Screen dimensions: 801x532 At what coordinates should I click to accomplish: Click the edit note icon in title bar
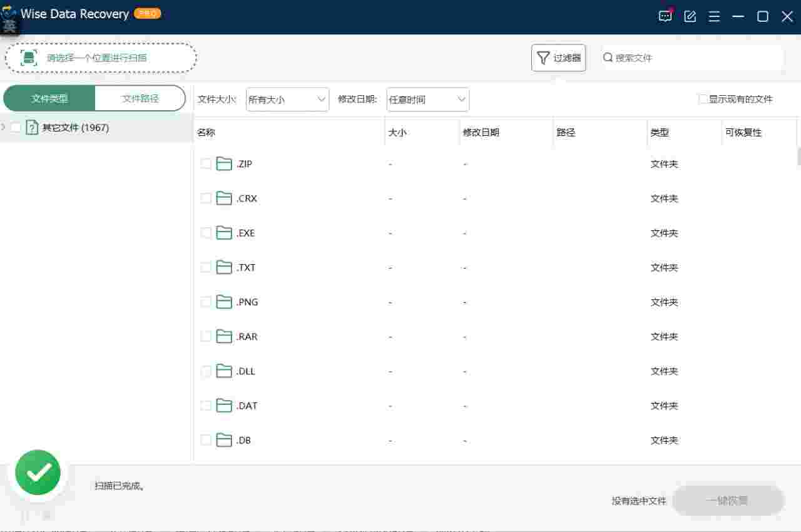[690, 16]
